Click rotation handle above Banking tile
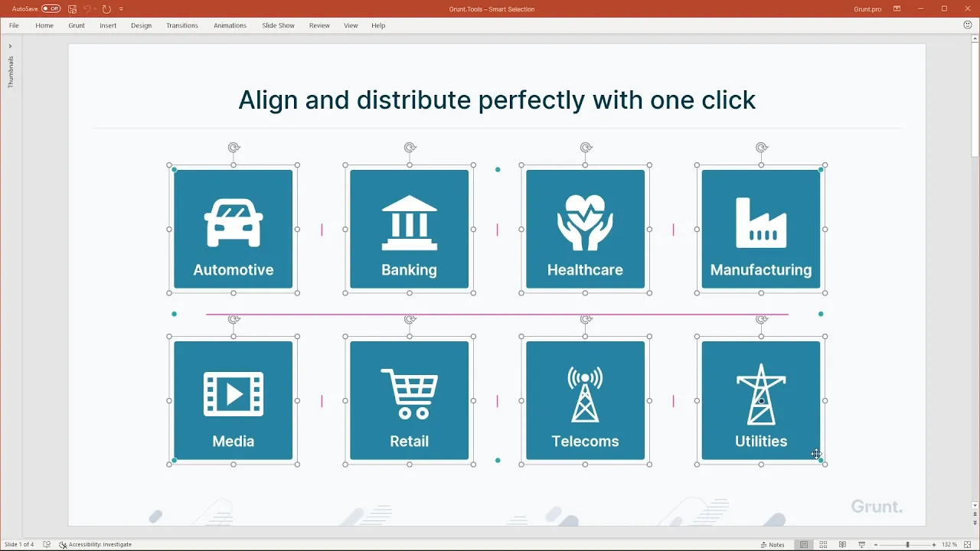This screenshot has width=980, height=551. 410,148
